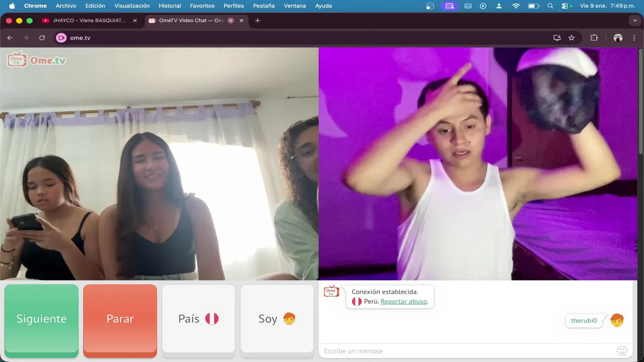Click the therubi0 message bubble
Screen dimensions: 644x362
tap(584, 321)
